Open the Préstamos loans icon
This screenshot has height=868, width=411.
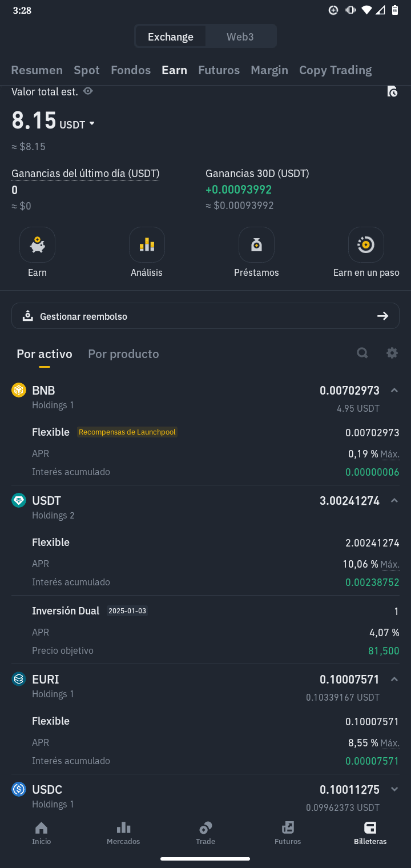point(256,245)
